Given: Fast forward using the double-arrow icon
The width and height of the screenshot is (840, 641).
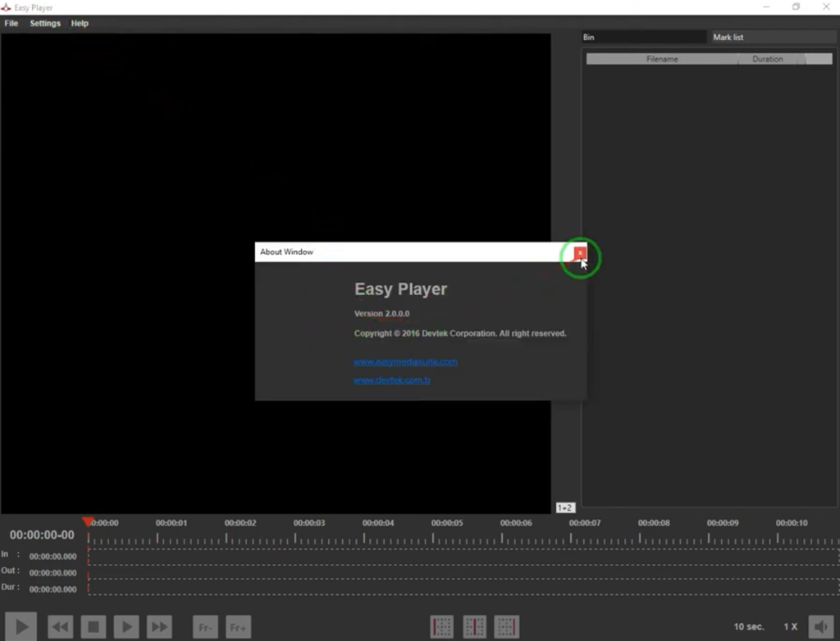Looking at the screenshot, I should pos(159,626).
